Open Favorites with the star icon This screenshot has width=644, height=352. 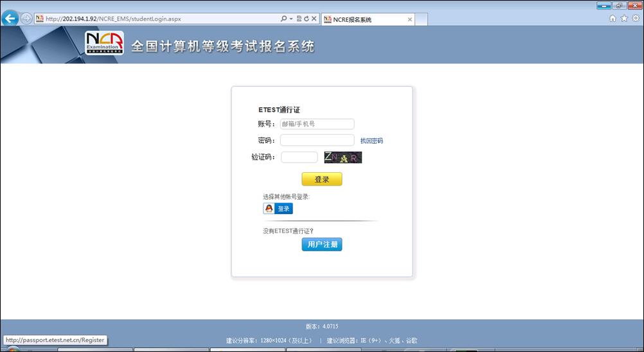(x=624, y=19)
